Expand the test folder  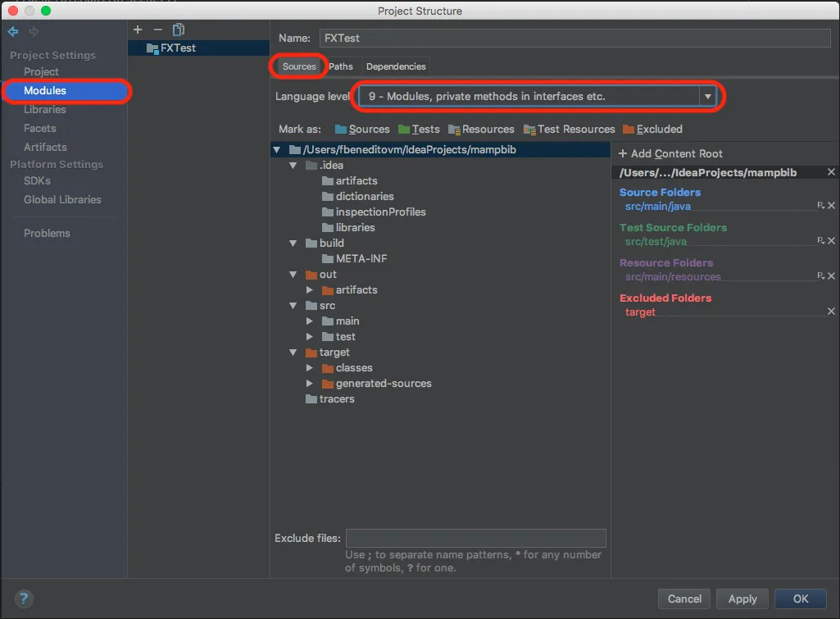(310, 337)
